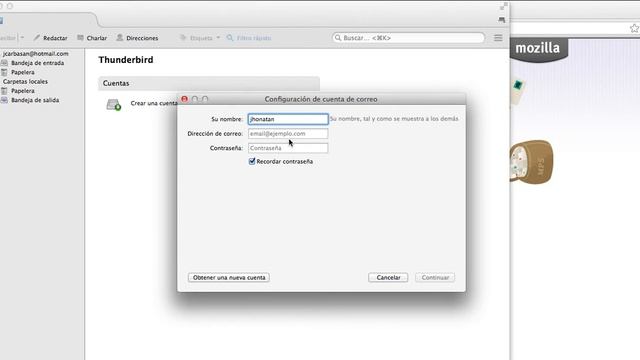640x360 pixels.
Task: Open the Direcciones address book
Action: coord(137,38)
